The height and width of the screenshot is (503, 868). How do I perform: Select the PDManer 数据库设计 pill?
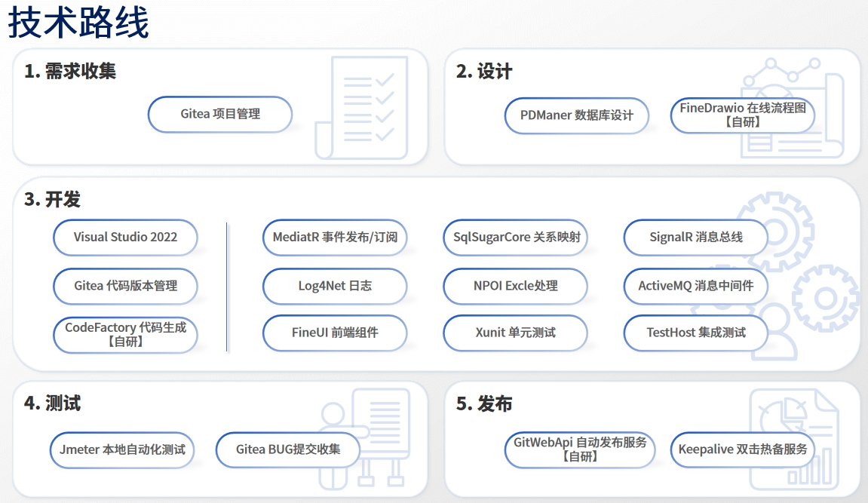pos(576,115)
